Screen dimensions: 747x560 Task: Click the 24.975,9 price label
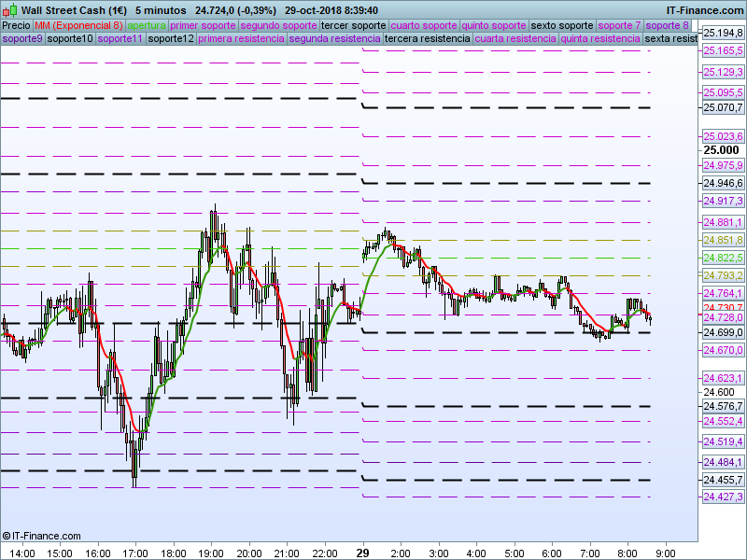723,165
